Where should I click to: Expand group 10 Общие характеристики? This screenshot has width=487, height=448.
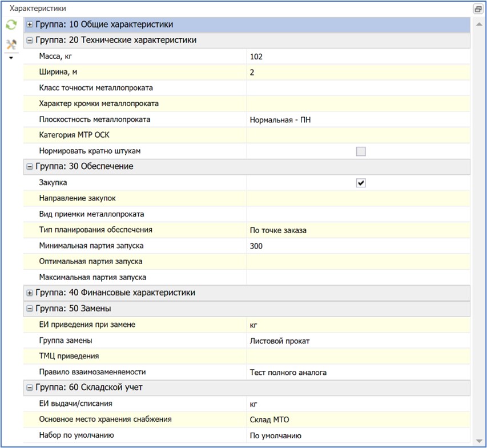point(30,25)
